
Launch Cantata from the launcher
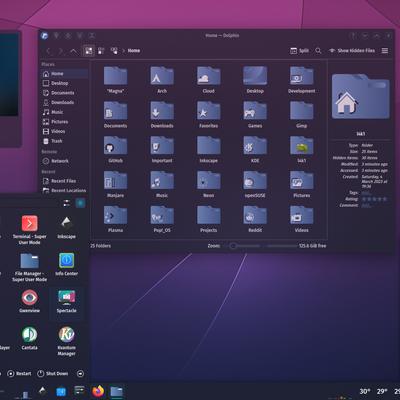point(30,338)
